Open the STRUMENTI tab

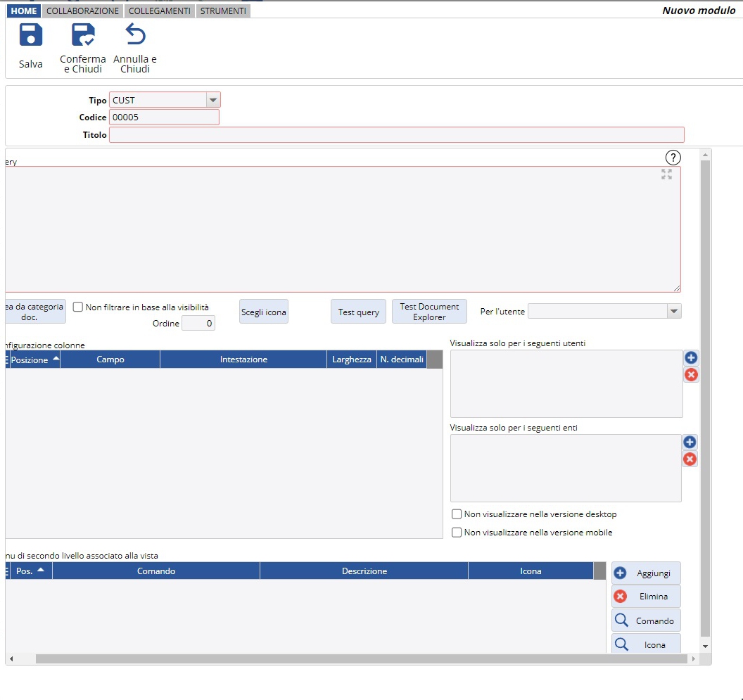coord(223,11)
